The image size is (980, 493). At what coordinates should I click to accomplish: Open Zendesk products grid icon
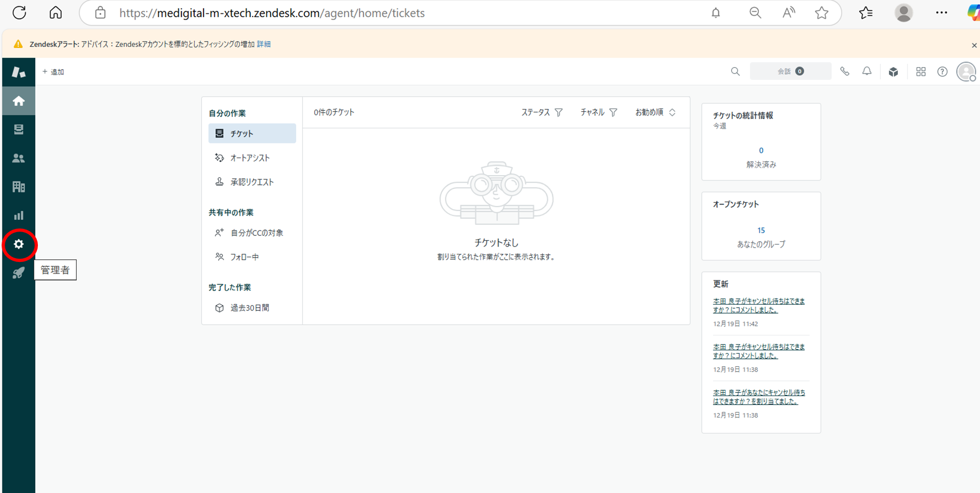tap(920, 71)
